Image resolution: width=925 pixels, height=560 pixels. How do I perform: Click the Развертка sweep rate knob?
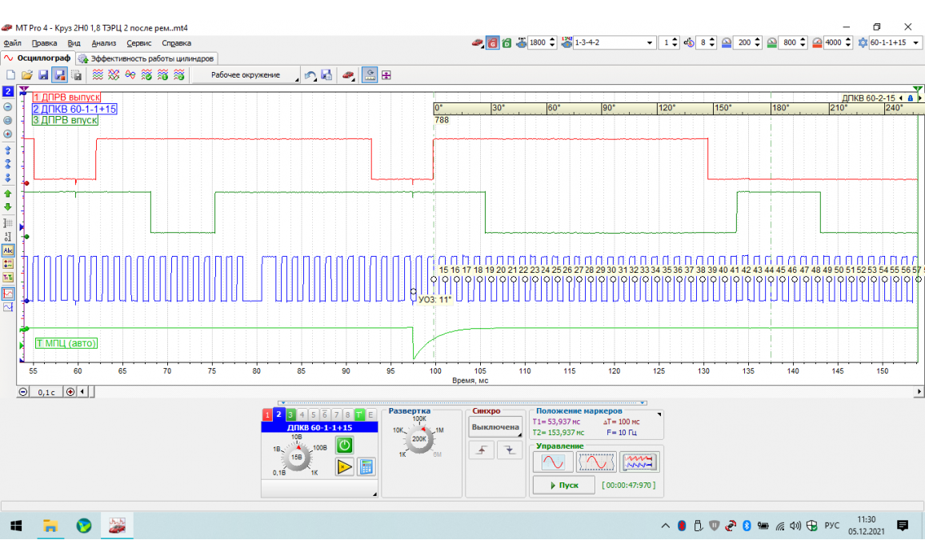tap(418, 438)
